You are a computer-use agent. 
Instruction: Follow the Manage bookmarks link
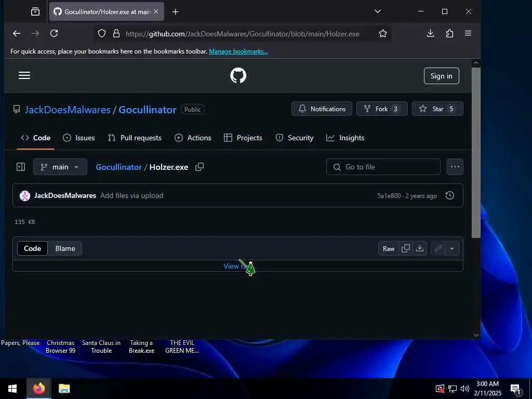(x=238, y=51)
